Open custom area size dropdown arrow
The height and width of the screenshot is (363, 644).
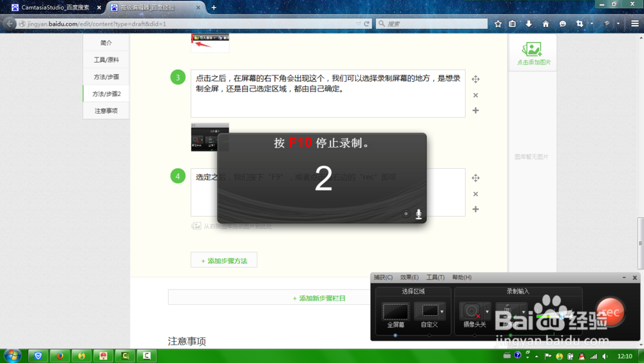tap(442, 311)
